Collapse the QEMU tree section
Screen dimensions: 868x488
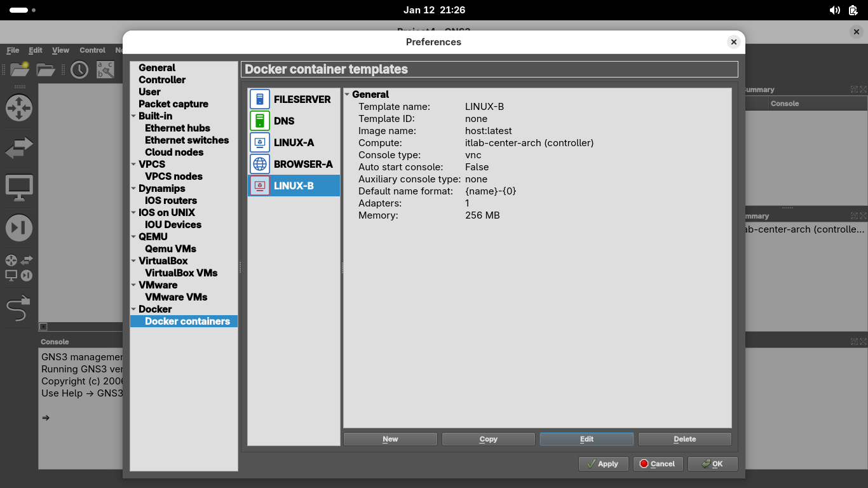133,237
